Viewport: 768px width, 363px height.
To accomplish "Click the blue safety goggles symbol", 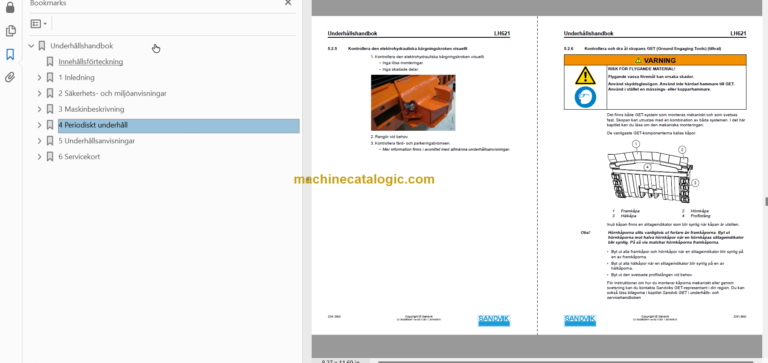I will pyautogui.click(x=585, y=97).
